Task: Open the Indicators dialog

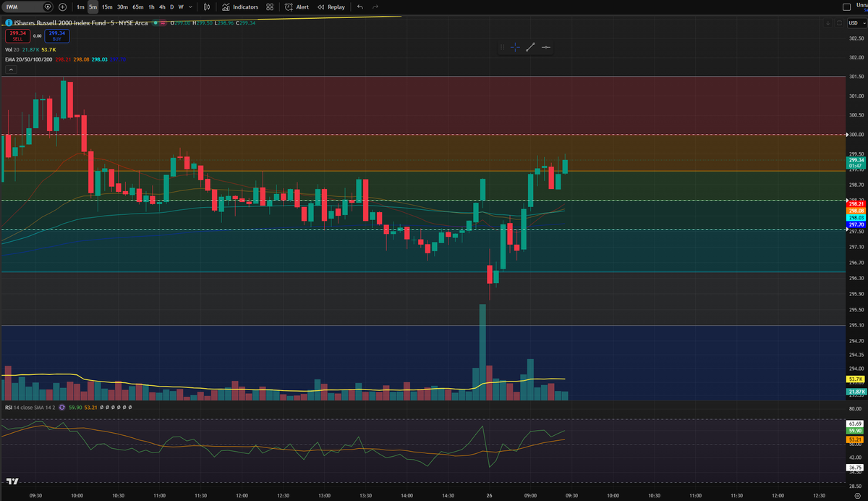Action: pyautogui.click(x=240, y=7)
